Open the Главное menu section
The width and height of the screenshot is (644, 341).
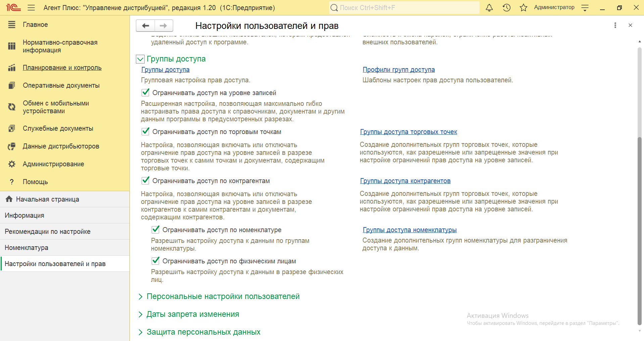[35, 25]
